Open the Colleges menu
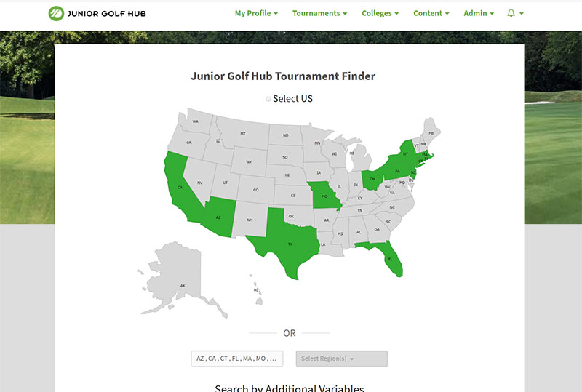 click(x=380, y=13)
